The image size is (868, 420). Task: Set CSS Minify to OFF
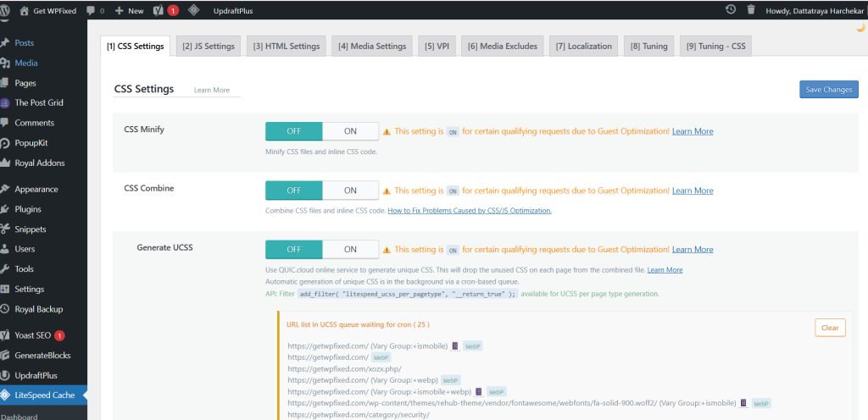[x=294, y=131]
